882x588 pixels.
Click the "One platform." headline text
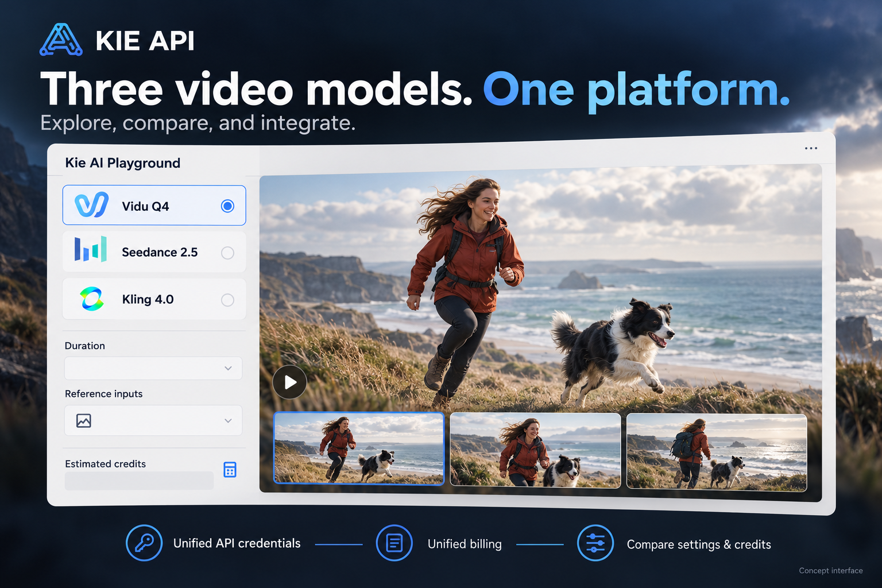tap(637, 90)
